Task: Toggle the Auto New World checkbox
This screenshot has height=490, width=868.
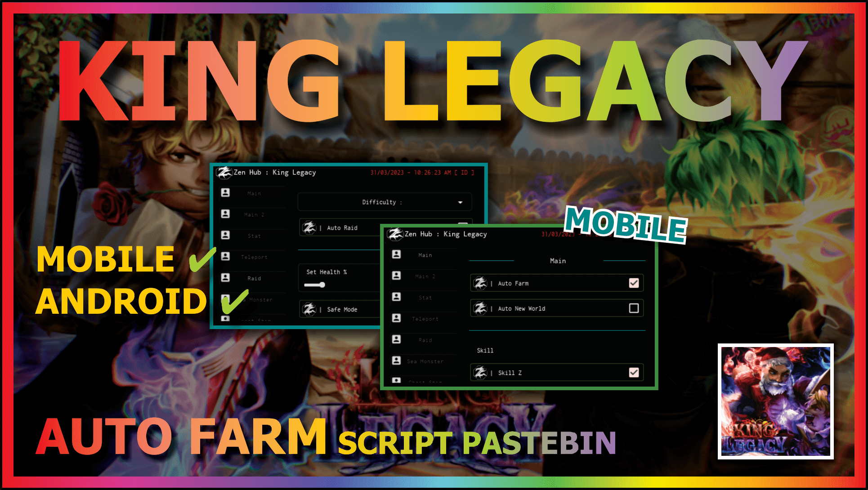Action: [634, 308]
